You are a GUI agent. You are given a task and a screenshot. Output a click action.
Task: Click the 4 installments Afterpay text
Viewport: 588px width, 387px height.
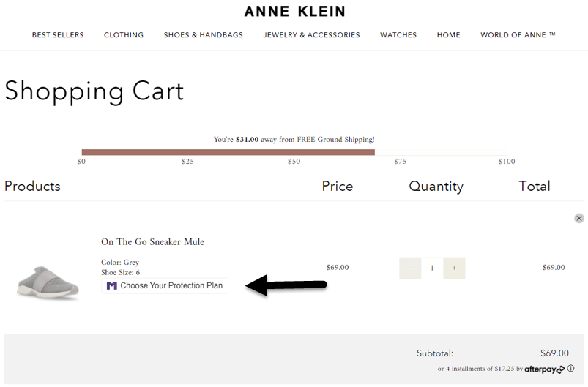(480, 369)
